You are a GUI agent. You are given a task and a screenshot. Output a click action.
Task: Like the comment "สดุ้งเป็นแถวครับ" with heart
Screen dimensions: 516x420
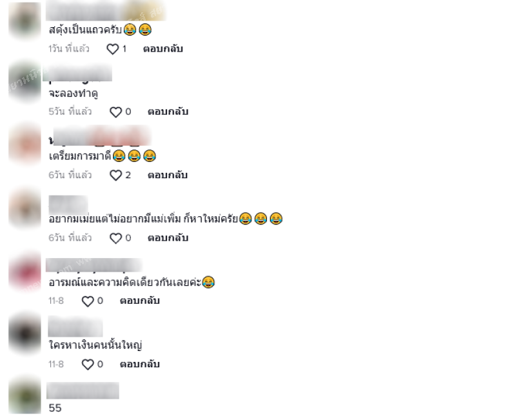[x=112, y=49]
